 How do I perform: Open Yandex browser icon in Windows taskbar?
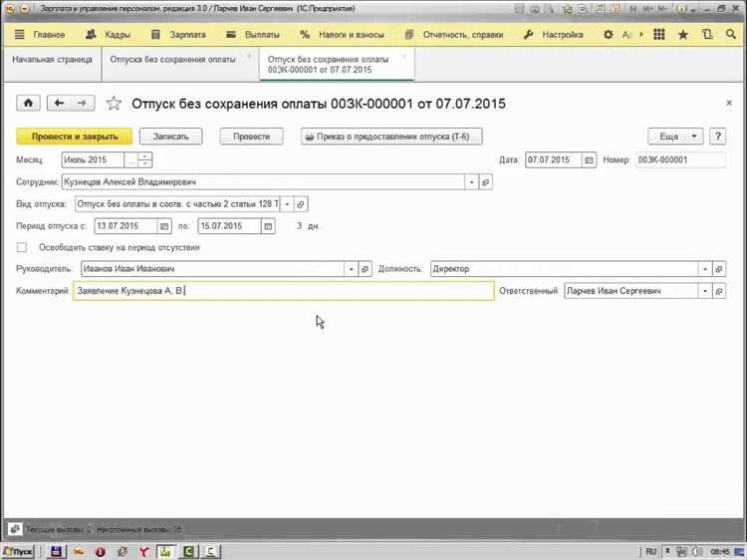point(142,550)
